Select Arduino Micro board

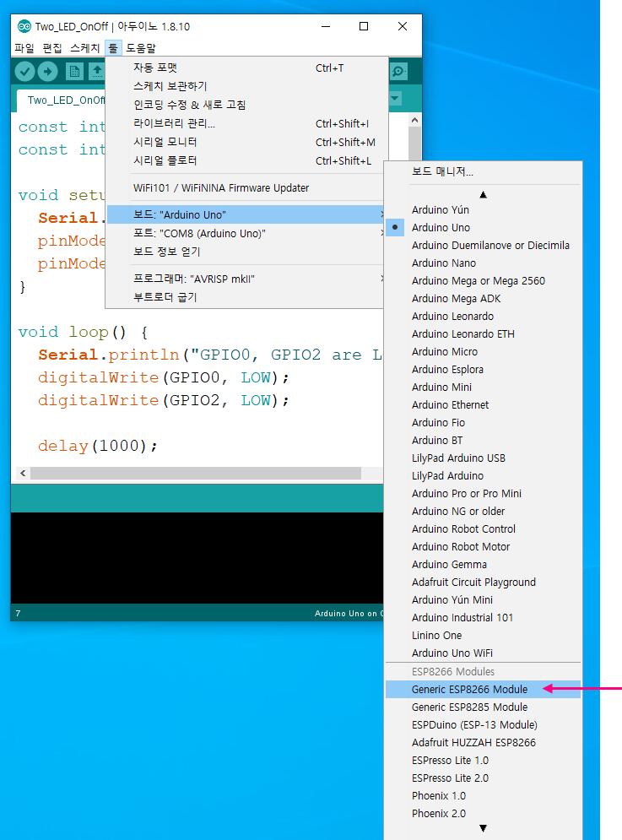click(483, 351)
